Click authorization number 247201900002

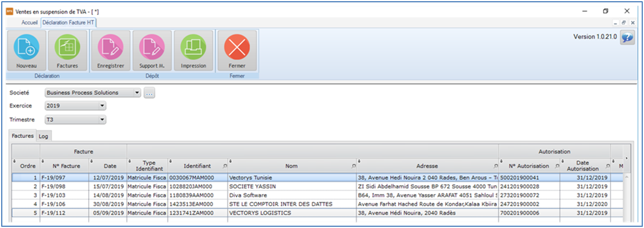click(x=529, y=204)
